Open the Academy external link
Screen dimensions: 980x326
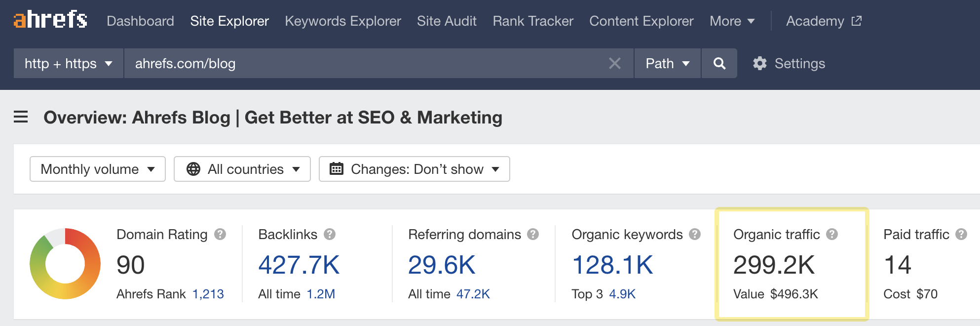824,21
